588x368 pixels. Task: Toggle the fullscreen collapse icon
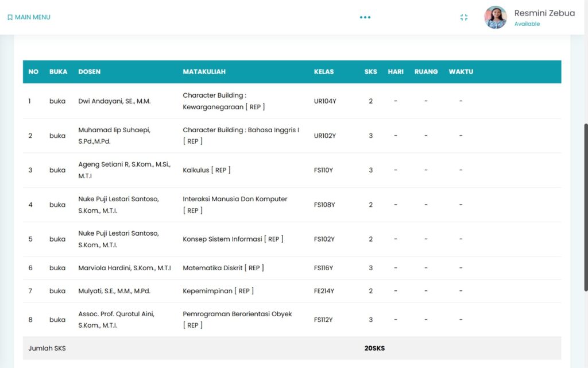pos(464,17)
